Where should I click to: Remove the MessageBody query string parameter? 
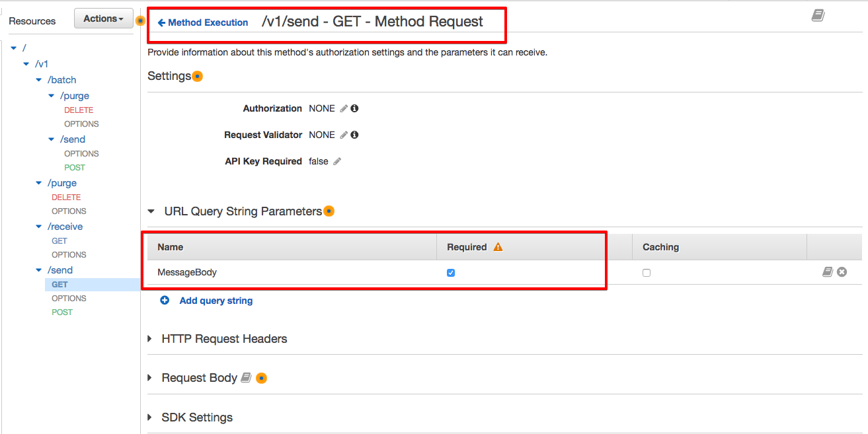click(x=842, y=271)
